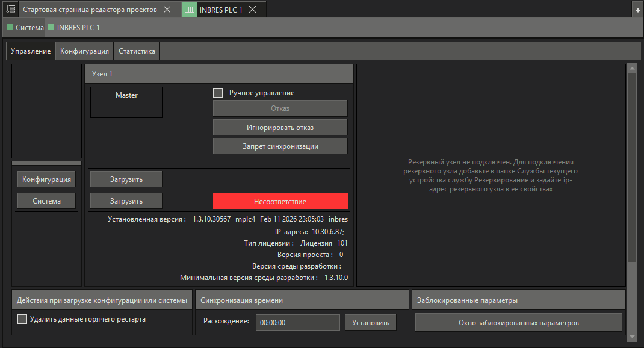This screenshot has height=348, width=644.
Task: Click the Отказ button
Action: pyautogui.click(x=280, y=108)
